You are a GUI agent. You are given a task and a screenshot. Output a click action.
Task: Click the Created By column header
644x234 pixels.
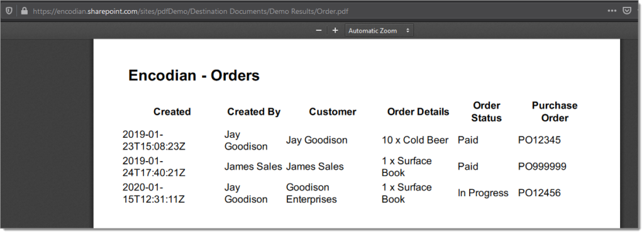pyautogui.click(x=254, y=112)
